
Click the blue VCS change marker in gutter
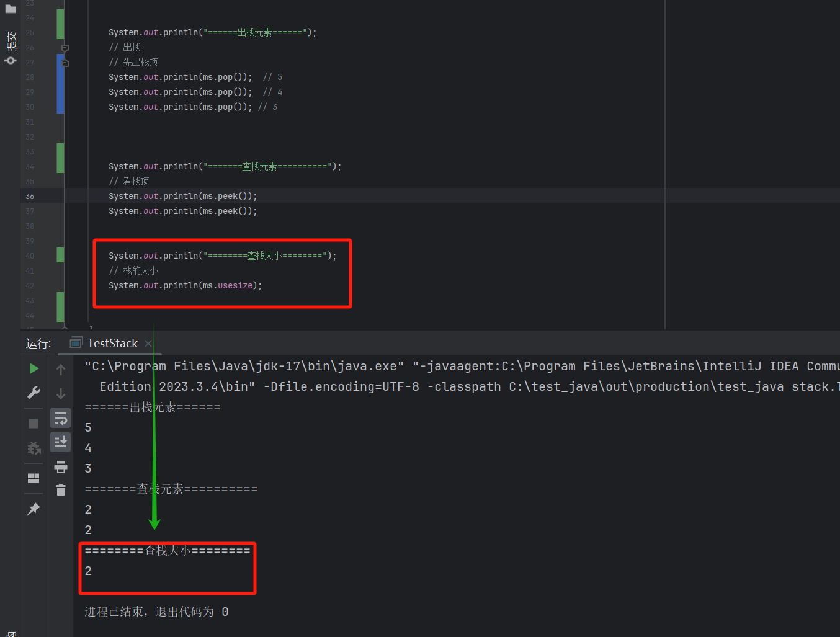60,84
